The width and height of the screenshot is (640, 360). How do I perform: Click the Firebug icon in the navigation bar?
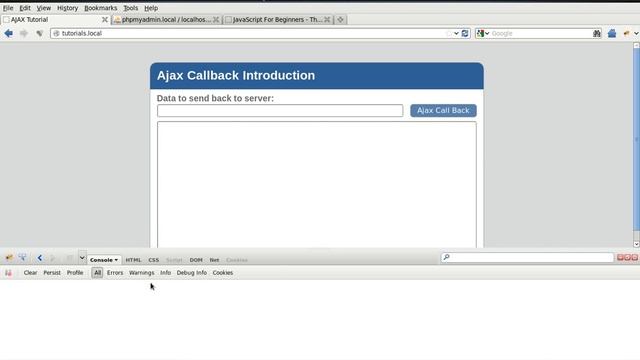click(x=627, y=33)
